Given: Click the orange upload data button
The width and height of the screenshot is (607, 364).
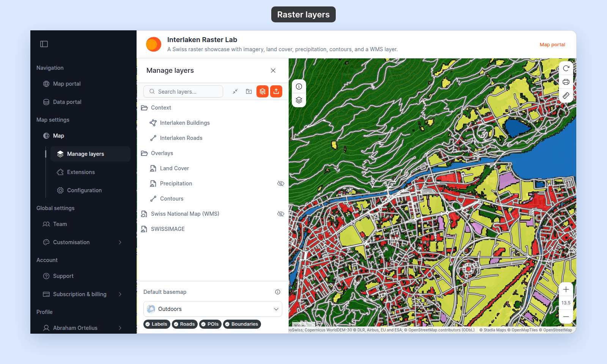Looking at the screenshot, I should (x=276, y=91).
